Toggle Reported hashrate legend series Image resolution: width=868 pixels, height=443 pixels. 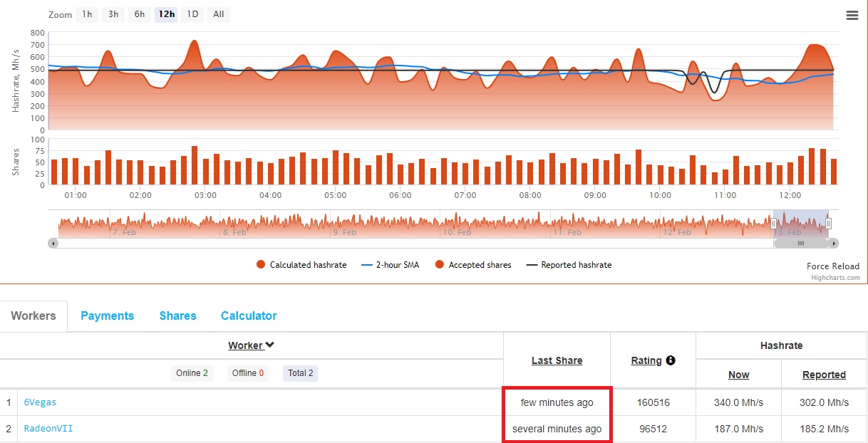tap(569, 265)
